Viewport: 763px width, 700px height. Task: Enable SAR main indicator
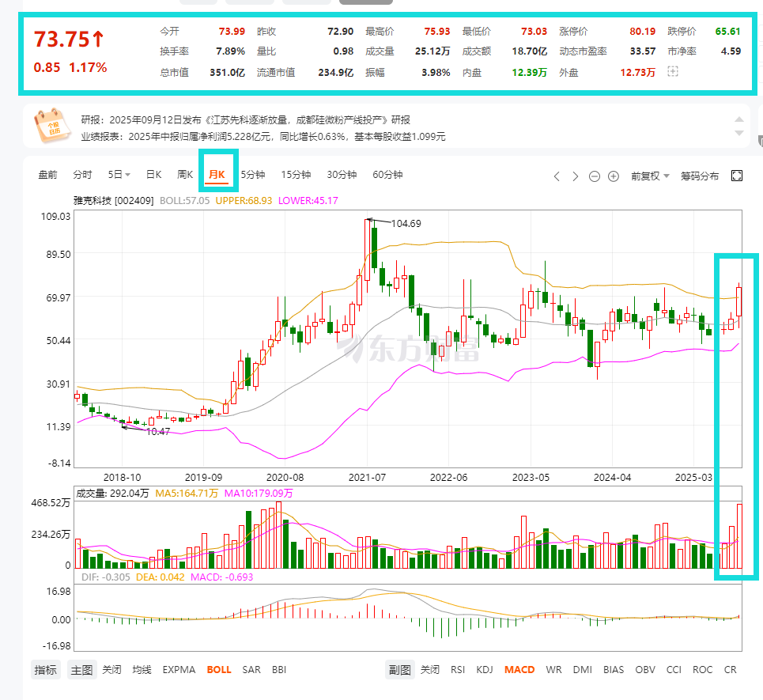[251, 670]
